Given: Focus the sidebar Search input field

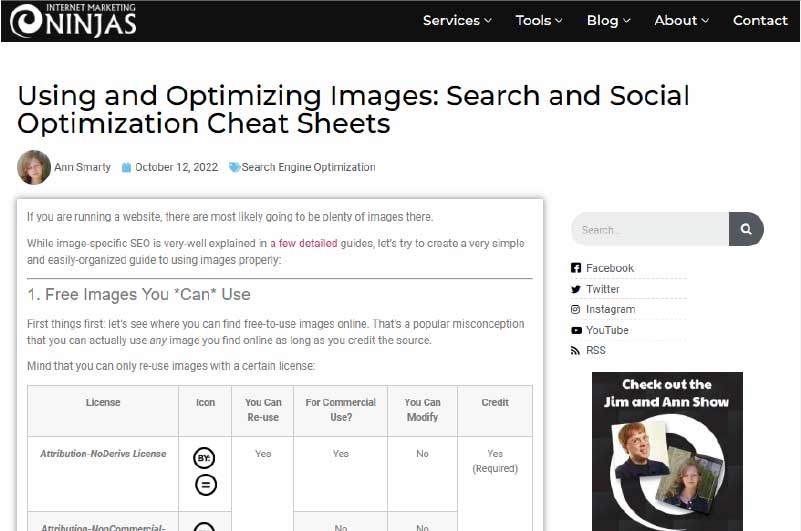Looking at the screenshot, I should [x=650, y=229].
